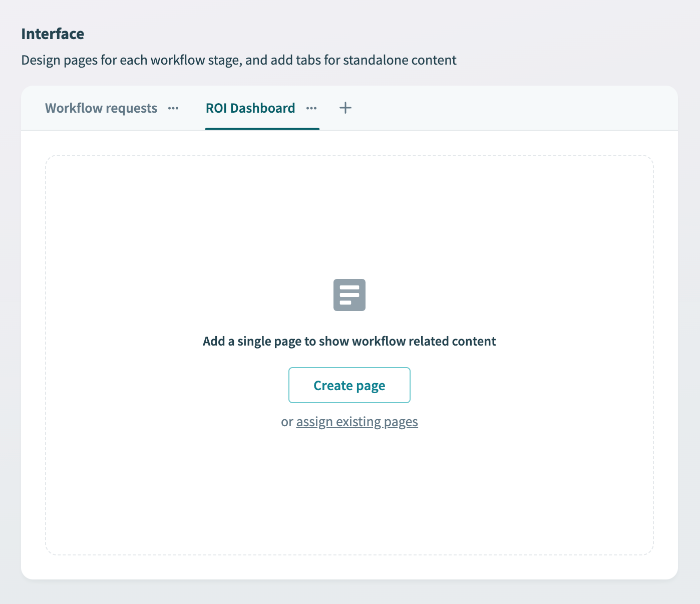This screenshot has width=700, height=604.
Task: Expand options for the Workflow requests tab
Action: pos(173,108)
